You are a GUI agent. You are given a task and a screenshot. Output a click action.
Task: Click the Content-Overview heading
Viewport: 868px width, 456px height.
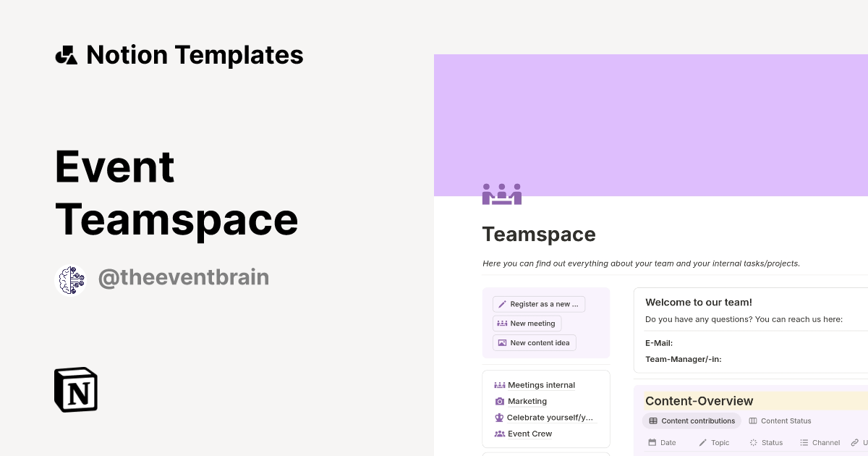pos(699,401)
